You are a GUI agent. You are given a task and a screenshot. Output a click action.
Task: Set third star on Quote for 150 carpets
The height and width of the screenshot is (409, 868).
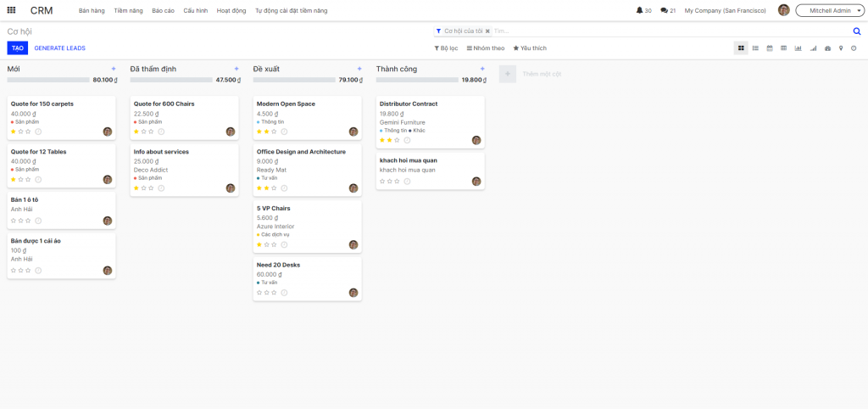tap(28, 132)
